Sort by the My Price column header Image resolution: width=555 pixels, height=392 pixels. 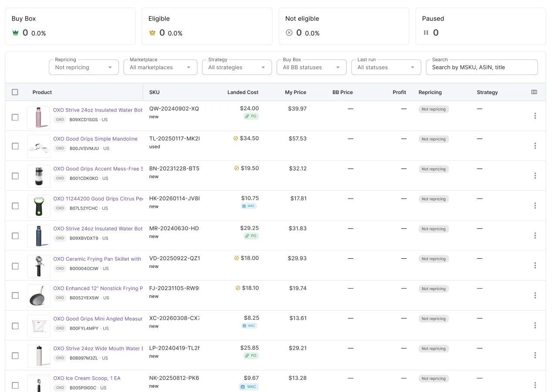tap(295, 92)
